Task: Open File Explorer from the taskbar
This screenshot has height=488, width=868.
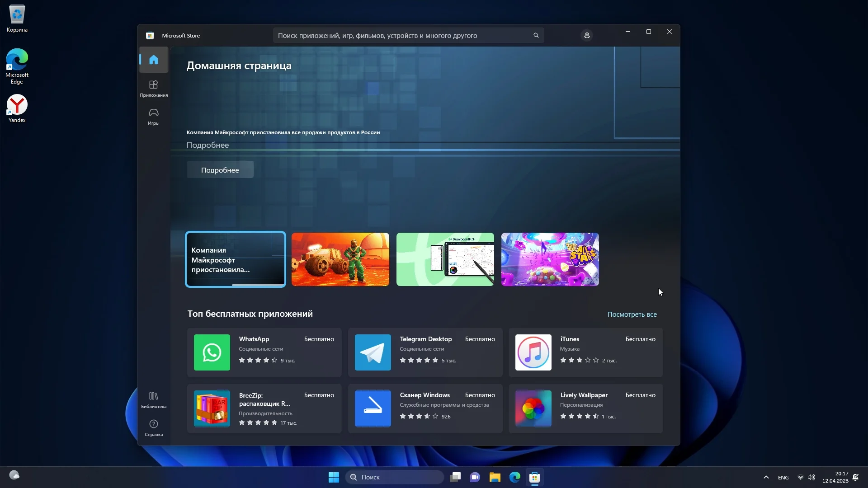Action: pyautogui.click(x=495, y=477)
